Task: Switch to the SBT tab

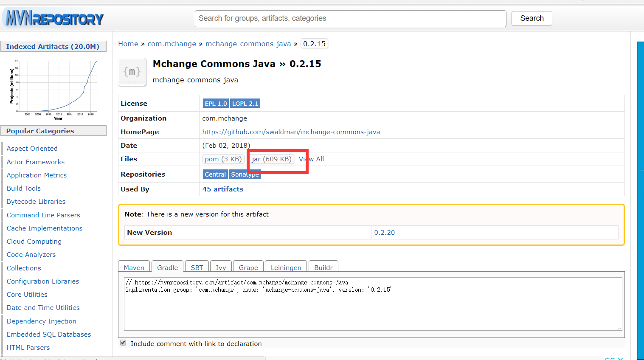Action: (x=197, y=267)
